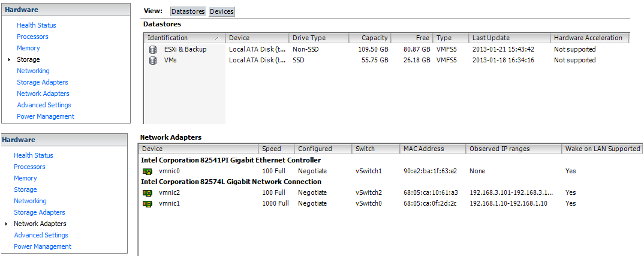This screenshot has height=256, width=644.
Task: Switch to the Devices view
Action: 222,11
